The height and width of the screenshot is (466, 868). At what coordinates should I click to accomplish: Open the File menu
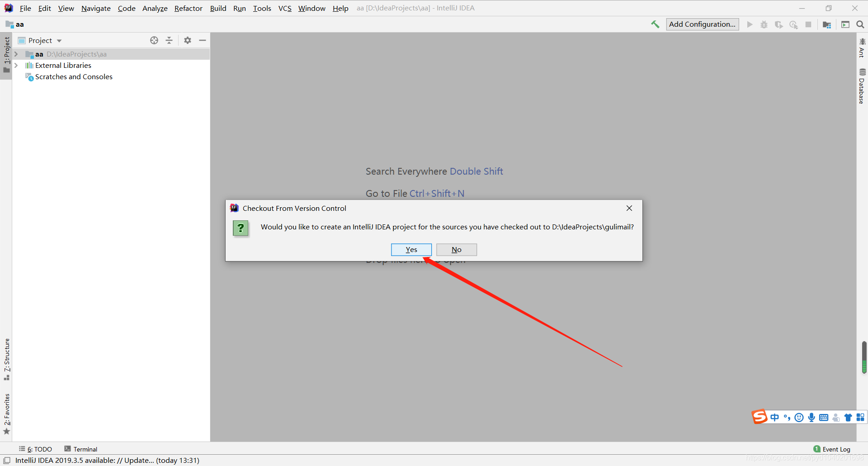25,8
